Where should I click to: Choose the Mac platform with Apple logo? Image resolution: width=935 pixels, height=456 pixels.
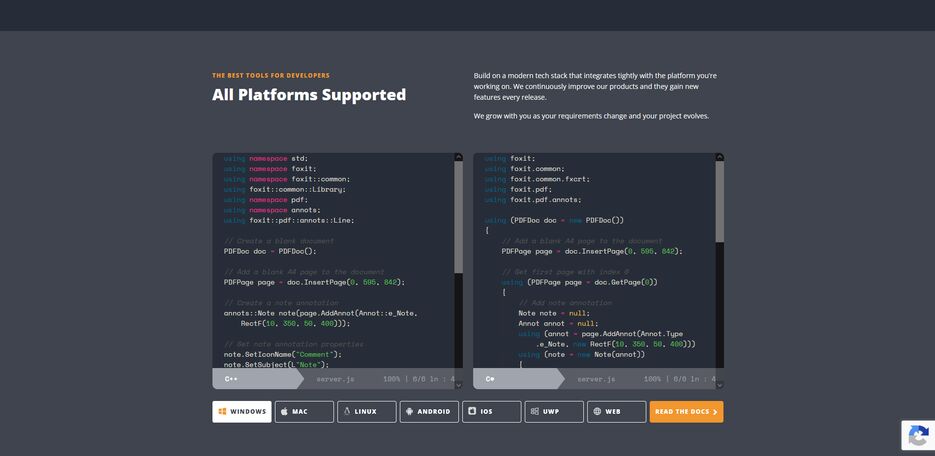[303, 411]
